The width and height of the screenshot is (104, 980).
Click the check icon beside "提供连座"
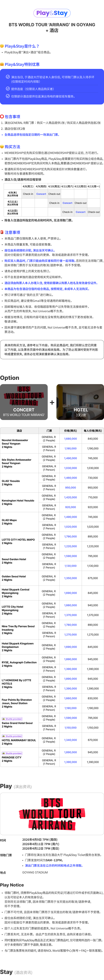click(x=8, y=89)
